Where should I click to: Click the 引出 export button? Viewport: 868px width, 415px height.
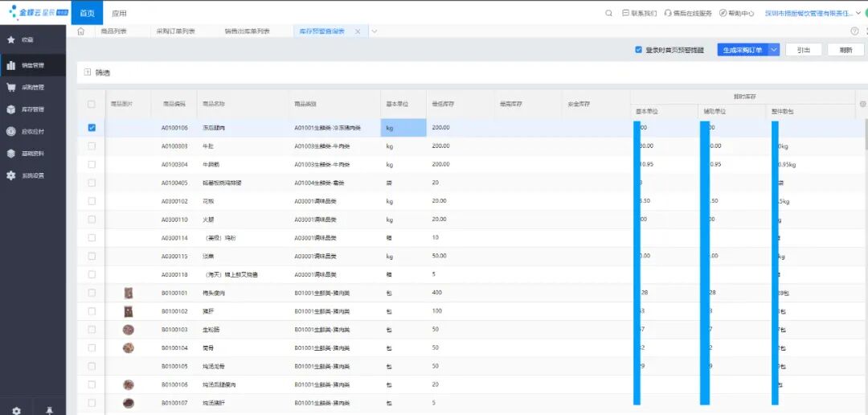804,50
